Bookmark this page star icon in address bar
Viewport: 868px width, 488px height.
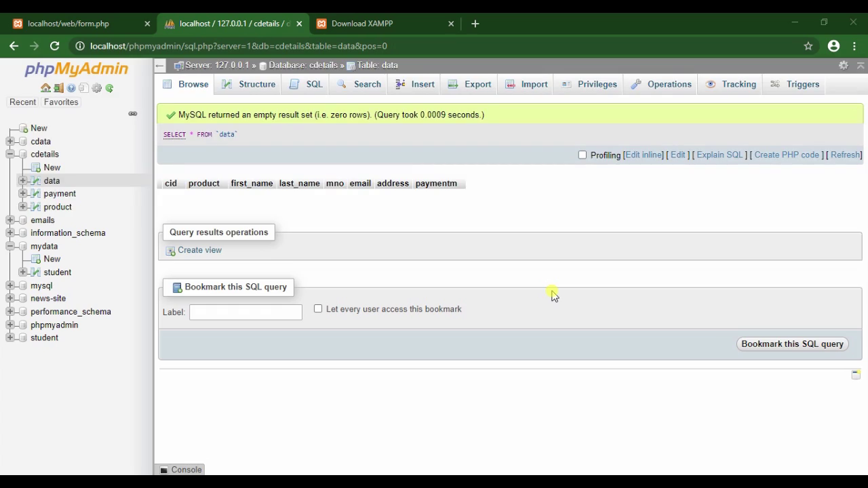pos(808,46)
